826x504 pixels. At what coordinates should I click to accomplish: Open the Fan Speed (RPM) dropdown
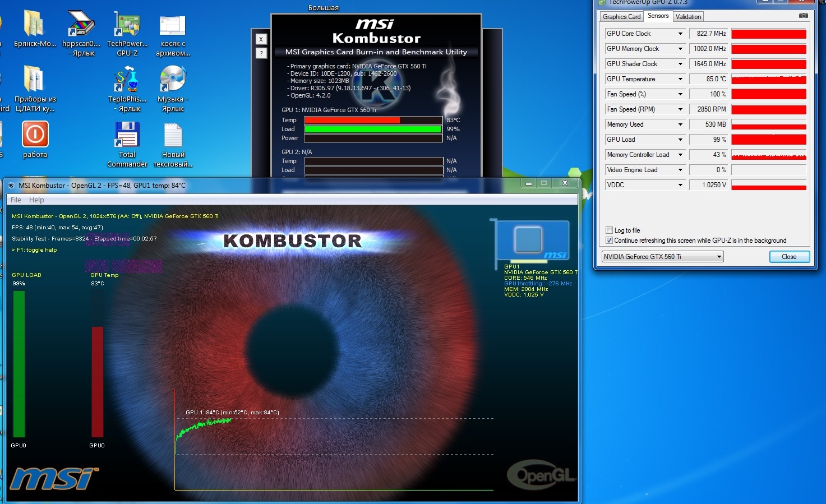tap(680, 109)
